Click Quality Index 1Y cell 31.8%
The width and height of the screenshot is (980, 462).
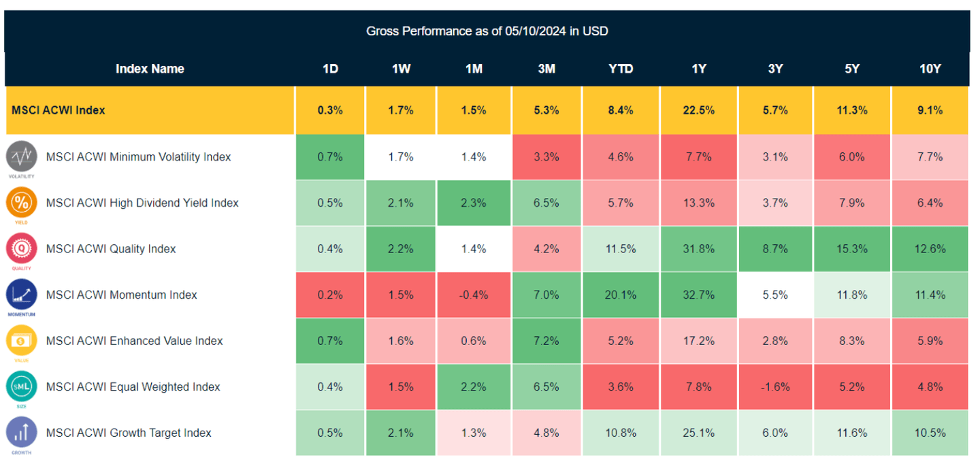pyautogui.click(x=698, y=249)
